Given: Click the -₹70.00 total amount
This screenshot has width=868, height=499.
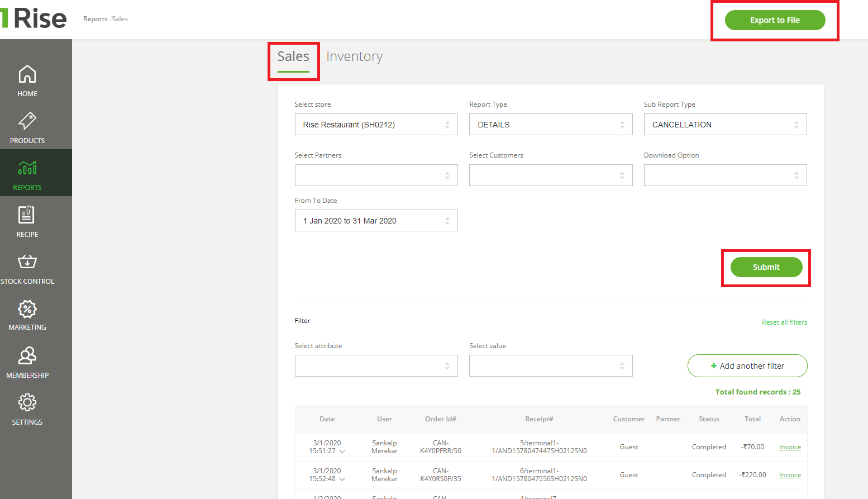Looking at the screenshot, I should coord(752,447).
